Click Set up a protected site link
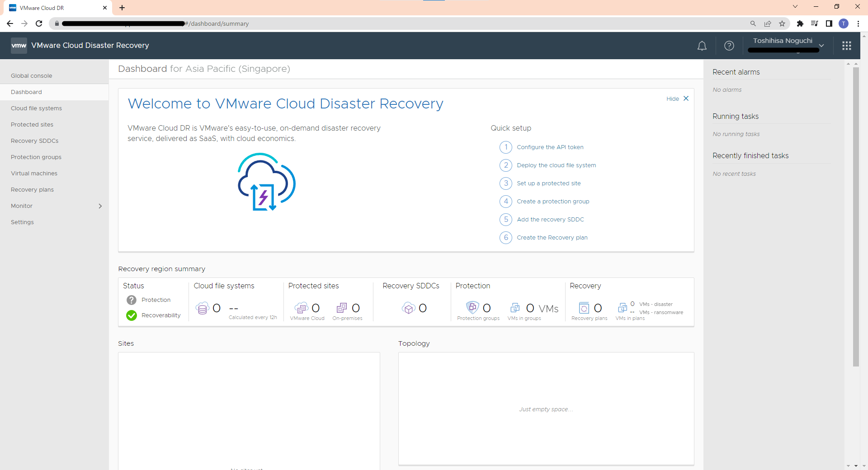Image resolution: width=868 pixels, height=470 pixels. coord(549,183)
